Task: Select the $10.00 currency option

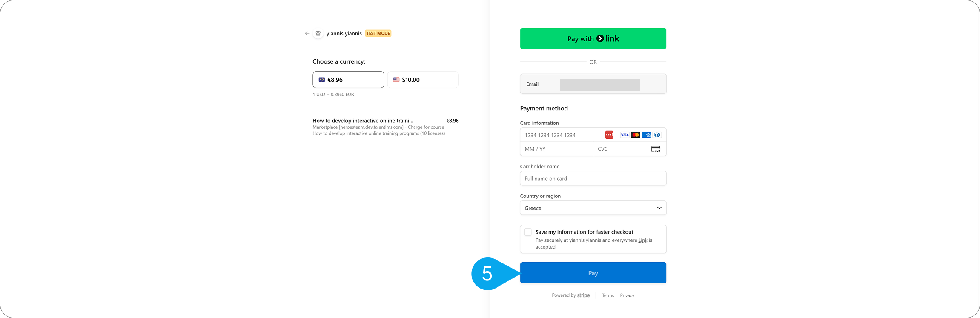Action: click(x=422, y=79)
